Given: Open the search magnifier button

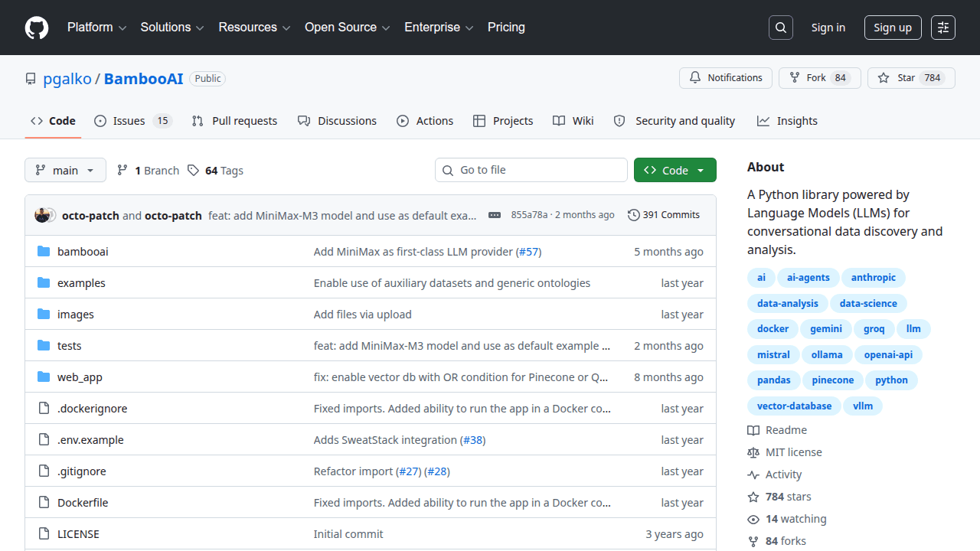Looking at the screenshot, I should click(x=781, y=28).
